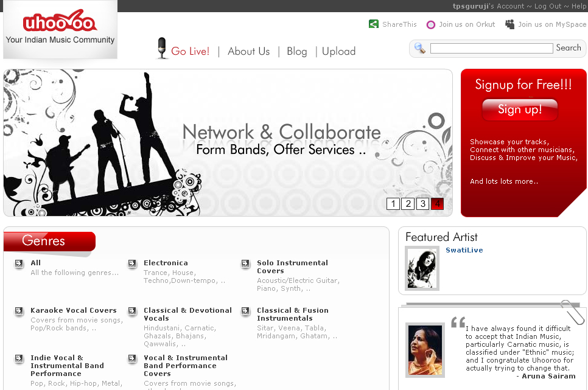Screen dimensions: 588x390
Task: Click Log Out in top bar
Action: [x=548, y=6]
